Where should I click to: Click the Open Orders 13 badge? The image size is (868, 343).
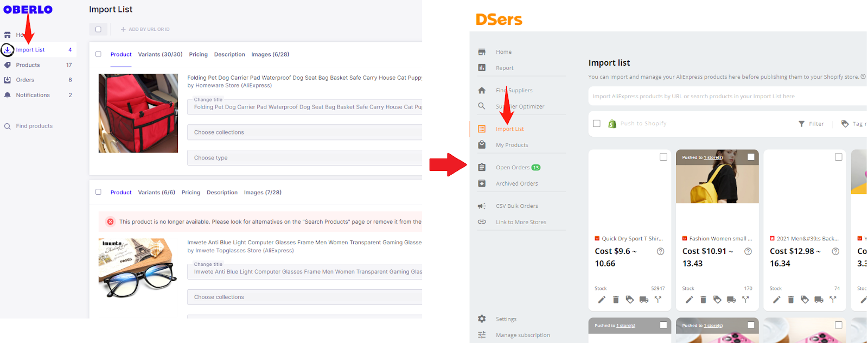pyautogui.click(x=536, y=168)
